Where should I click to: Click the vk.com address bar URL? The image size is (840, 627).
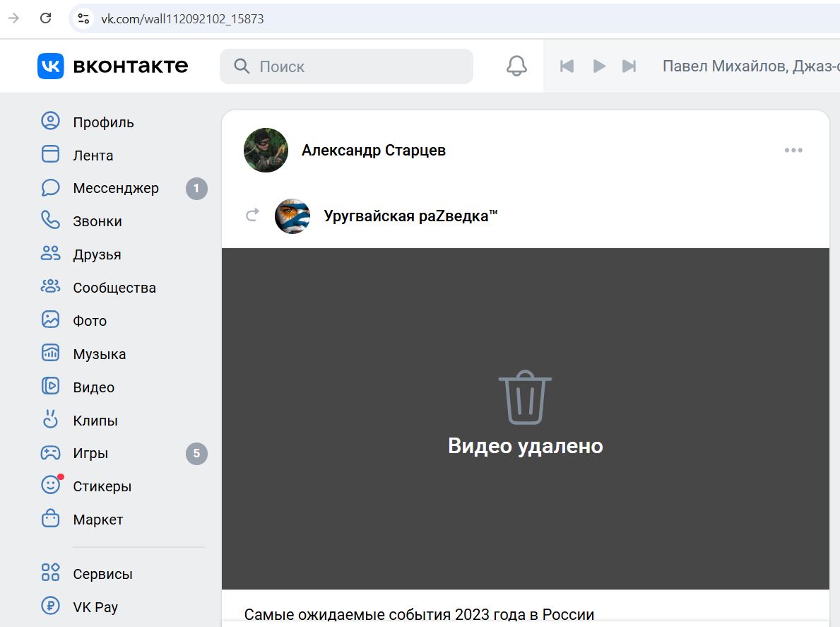click(x=183, y=19)
